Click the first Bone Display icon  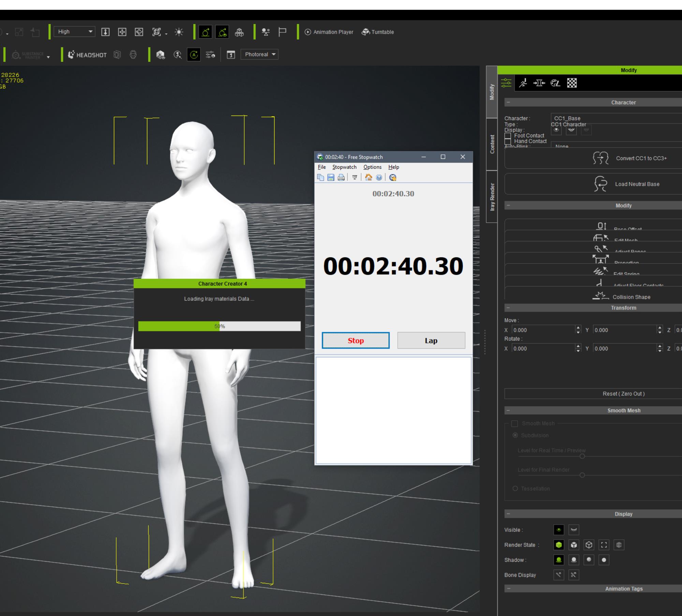559,575
